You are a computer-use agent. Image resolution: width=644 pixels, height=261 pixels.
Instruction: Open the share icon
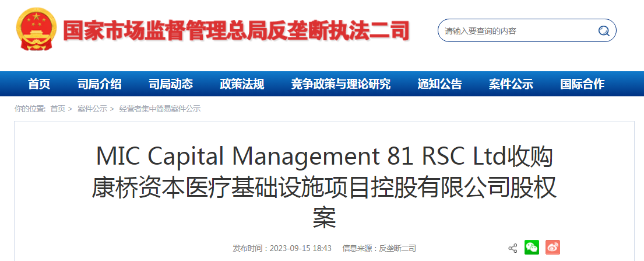(512, 248)
